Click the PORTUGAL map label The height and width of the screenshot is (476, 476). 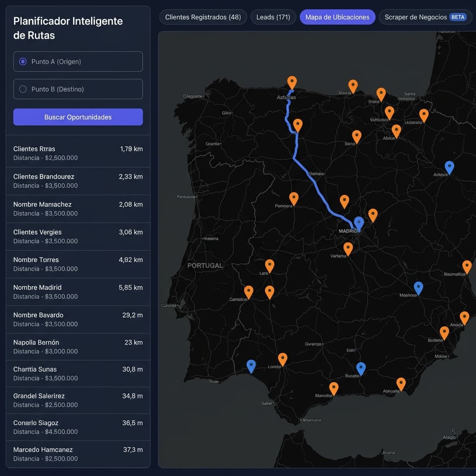pos(205,265)
